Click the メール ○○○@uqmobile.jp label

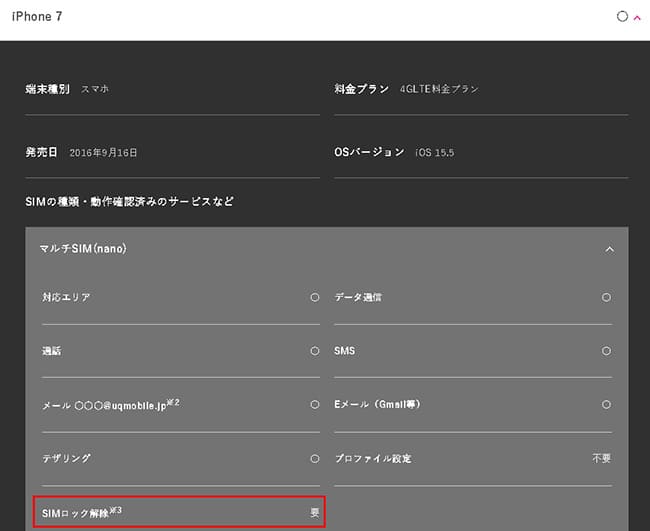111,405
